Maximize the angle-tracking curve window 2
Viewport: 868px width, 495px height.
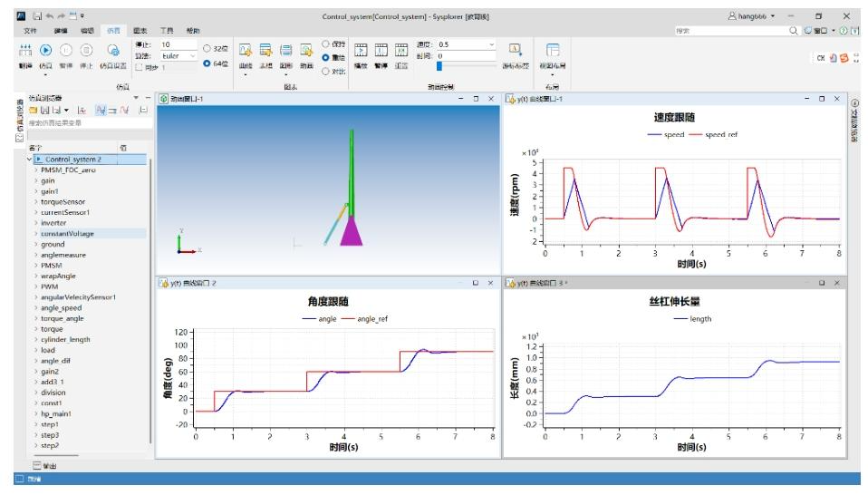(x=475, y=283)
